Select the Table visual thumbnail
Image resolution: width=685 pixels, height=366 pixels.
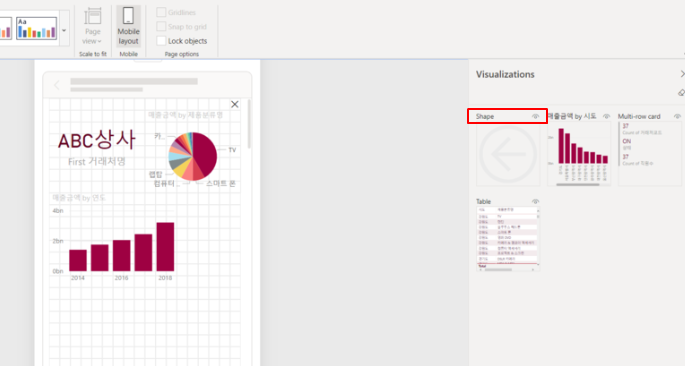pyautogui.click(x=508, y=239)
